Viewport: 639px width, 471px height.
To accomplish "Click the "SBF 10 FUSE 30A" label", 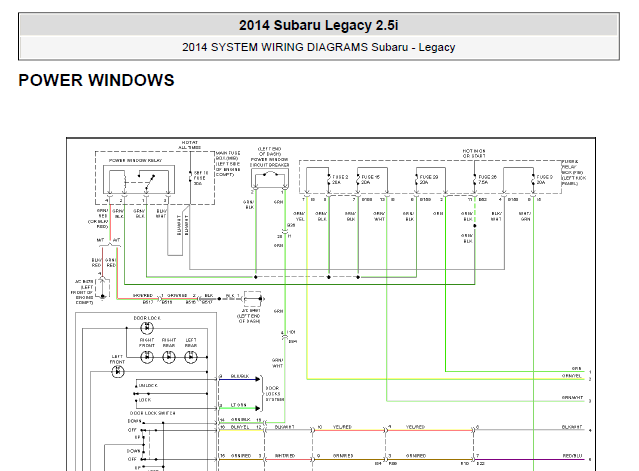I will 200,178.
